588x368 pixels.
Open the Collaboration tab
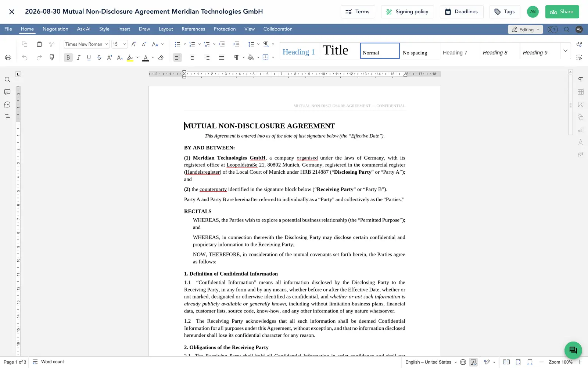278,29
